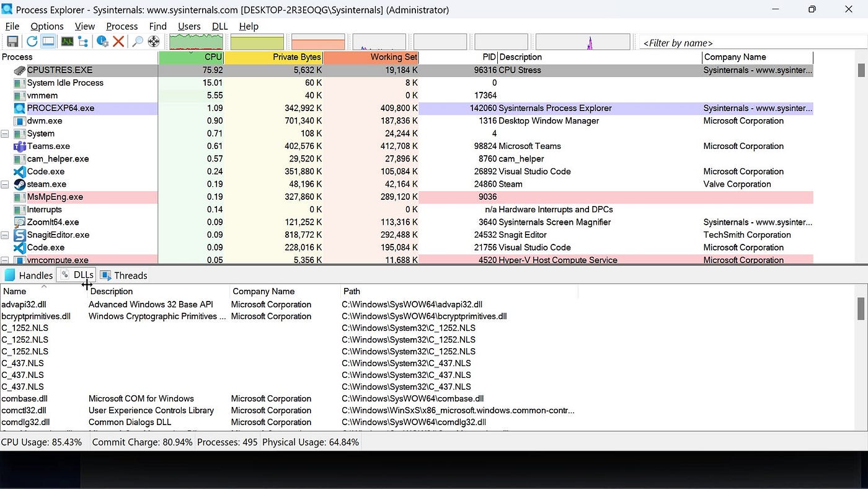
Task: Open System Information via the green graph icon
Action: click(x=66, y=41)
